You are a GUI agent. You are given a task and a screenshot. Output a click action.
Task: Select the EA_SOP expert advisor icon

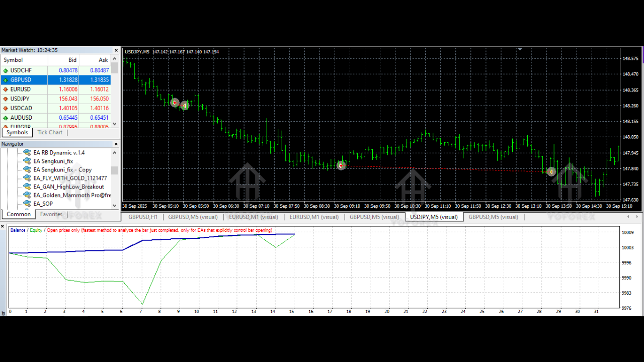pos(27,204)
